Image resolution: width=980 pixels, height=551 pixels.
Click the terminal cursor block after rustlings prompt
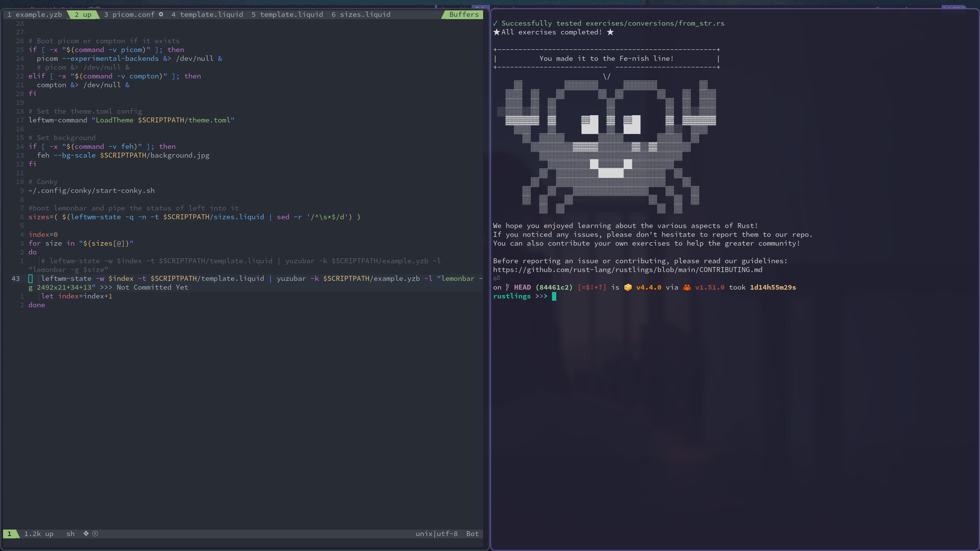[x=554, y=296]
